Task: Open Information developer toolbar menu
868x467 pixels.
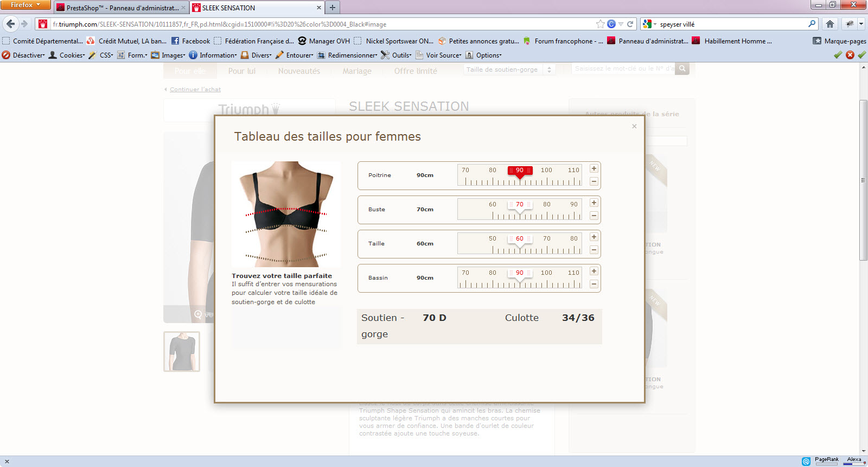Action: point(213,55)
